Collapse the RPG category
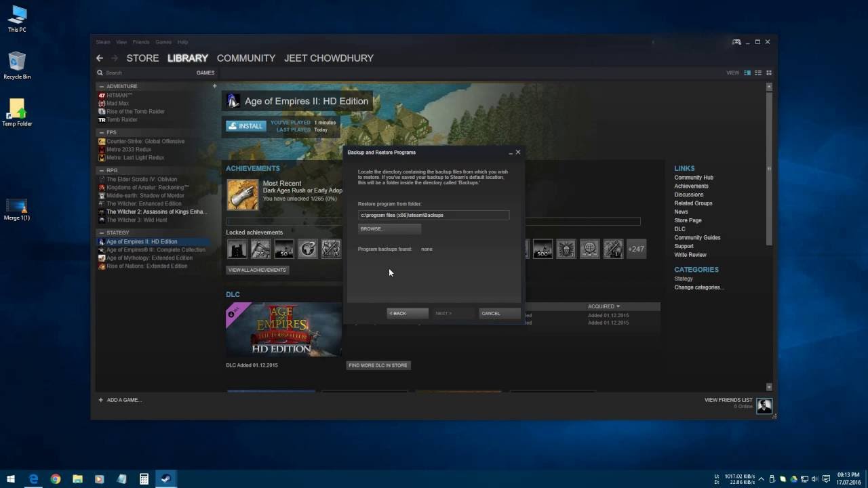Image resolution: width=868 pixels, height=488 pixels. pyautogui.click(x=102, y=171)
